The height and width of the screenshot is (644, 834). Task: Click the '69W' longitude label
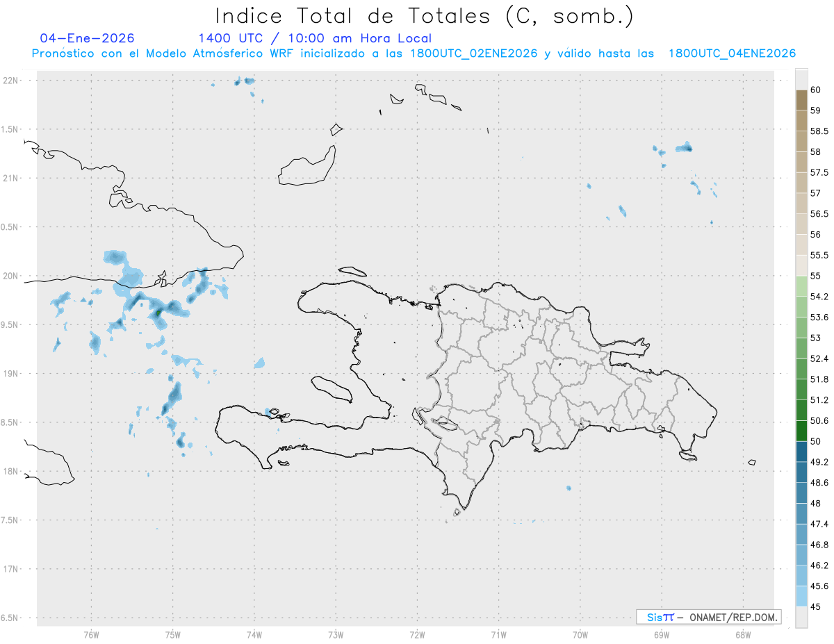(662, 634)
